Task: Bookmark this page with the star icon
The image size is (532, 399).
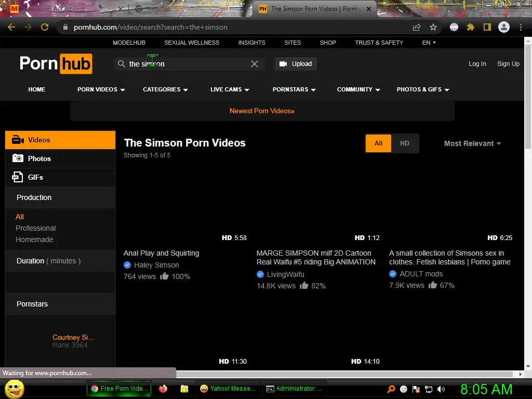Action: (x=433, y=27)
